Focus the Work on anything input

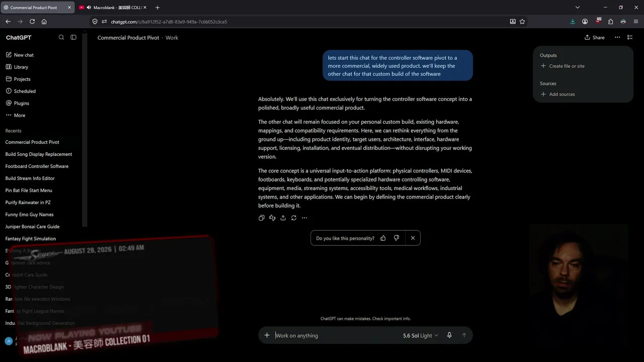[336, 335]
